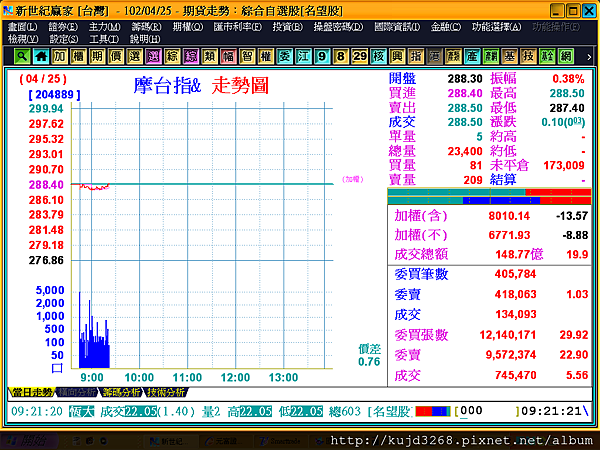The height and width of the screenshot is (450, 600).
Task: Click the 29 toolbar icon
Action: click(359, 57)
